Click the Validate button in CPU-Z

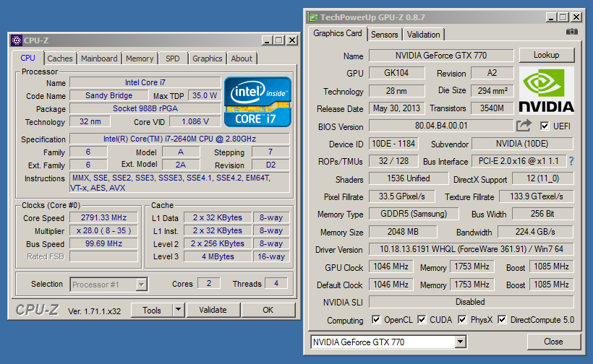click(x=213, y=310)
